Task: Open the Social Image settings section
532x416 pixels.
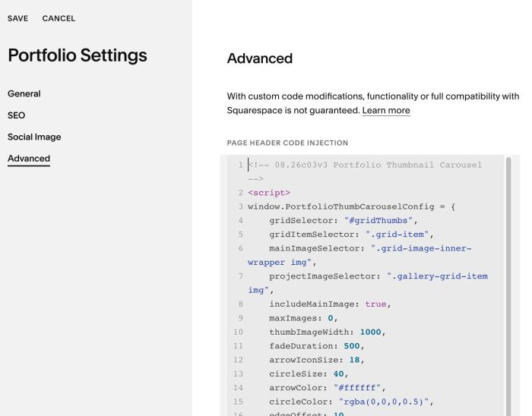Action: pos(34,137)
